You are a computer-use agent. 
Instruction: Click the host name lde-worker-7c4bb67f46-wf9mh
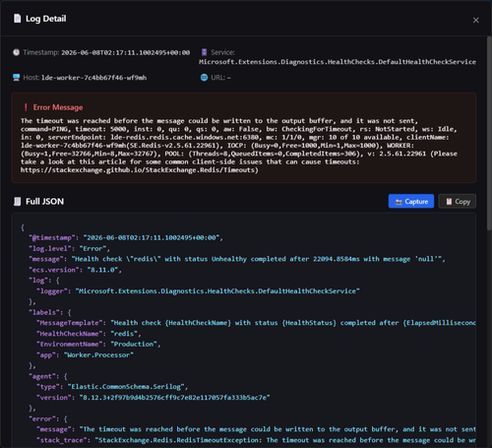(93, 78)
